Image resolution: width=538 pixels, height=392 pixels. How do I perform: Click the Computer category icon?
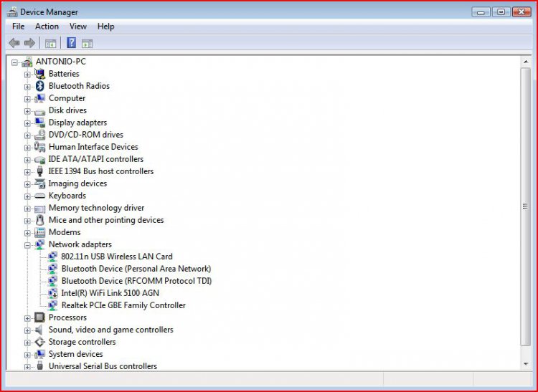[39, 98]
